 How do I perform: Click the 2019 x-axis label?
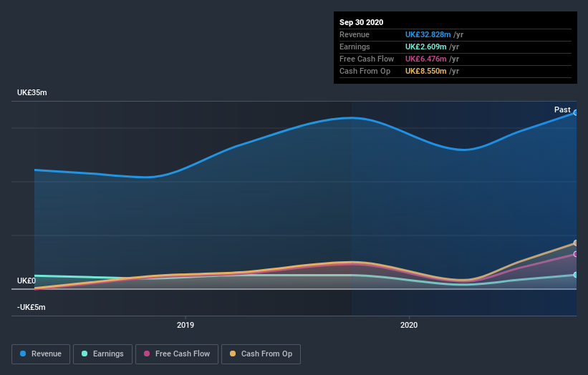[x=185, y=325]
